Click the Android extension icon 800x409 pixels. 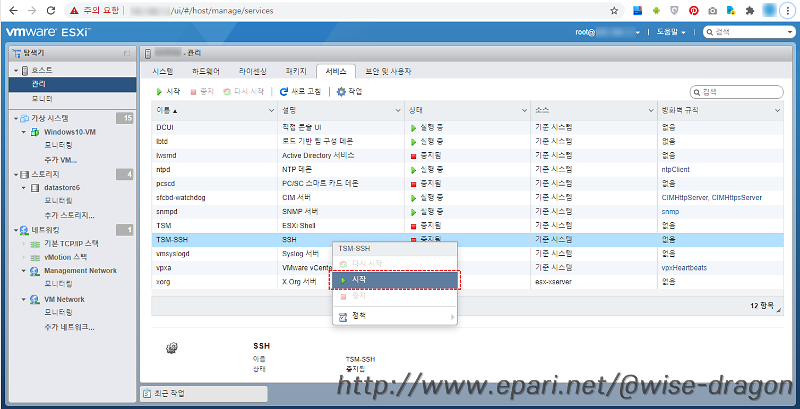(656, 10)
